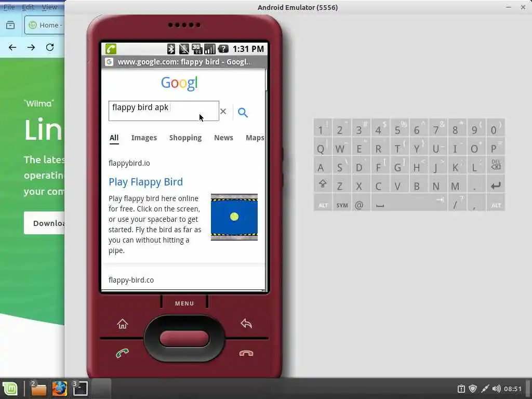Click the browser forward arrow in background window
The height and width of the screenshot is (399, 532).
[31, 47]
